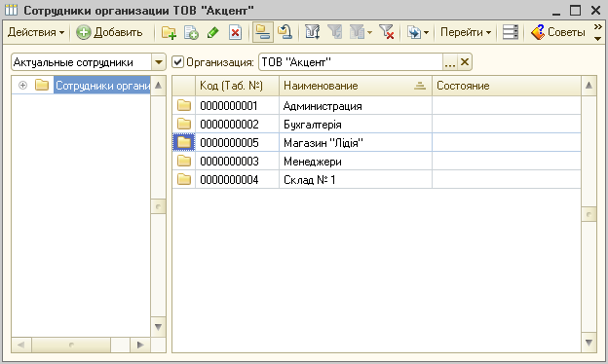Select the Администрация name cell

pos(356,106)
